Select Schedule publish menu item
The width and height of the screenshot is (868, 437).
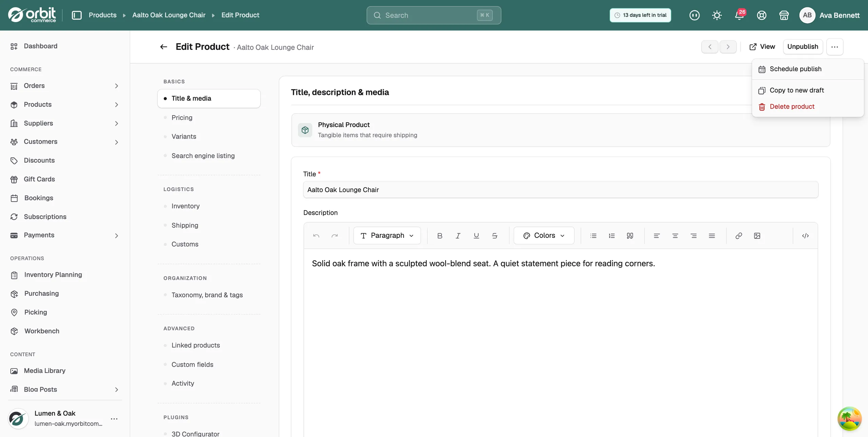[808, 69]
